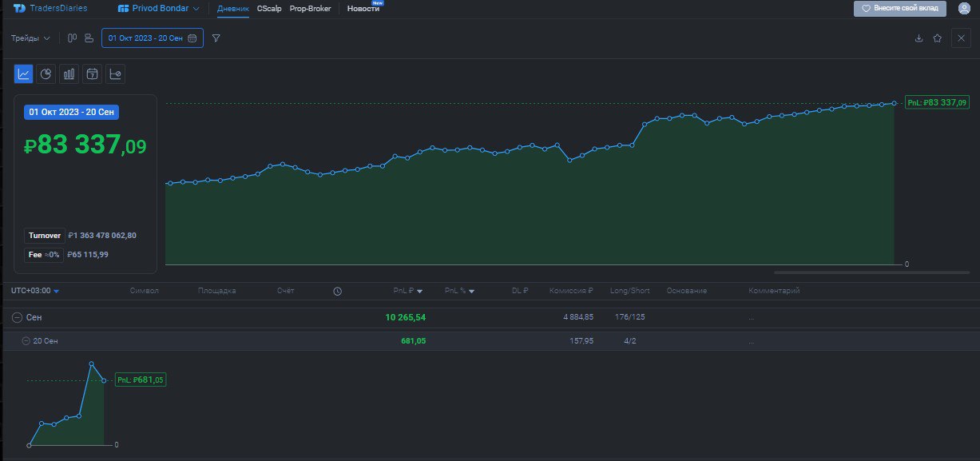Screen dimensions: 980x461
Task: Select the line chart view icon
Action: pos(23,74)
